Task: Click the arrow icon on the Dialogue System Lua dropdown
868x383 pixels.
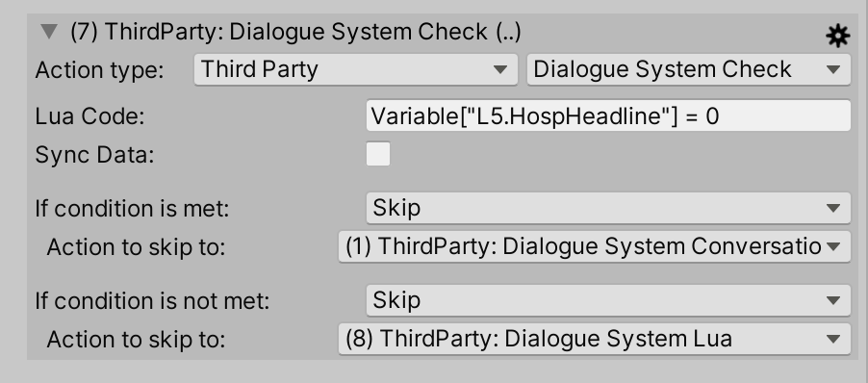Action: (x=833, y=340)
